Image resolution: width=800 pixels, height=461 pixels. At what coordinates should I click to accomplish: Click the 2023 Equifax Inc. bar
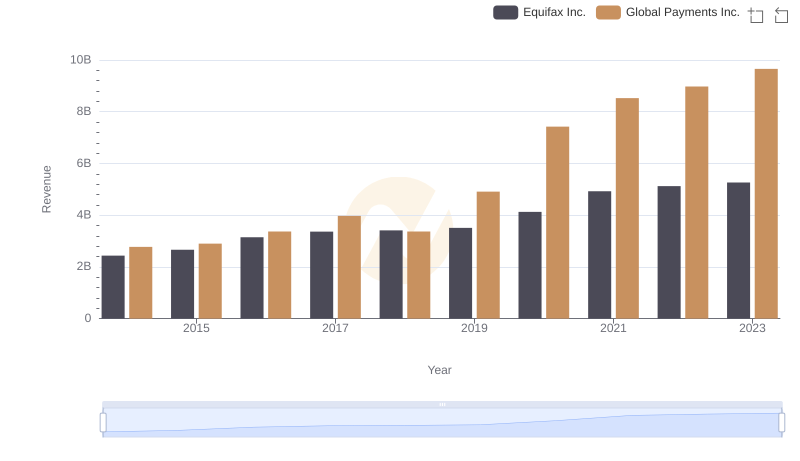coord(738,250)
